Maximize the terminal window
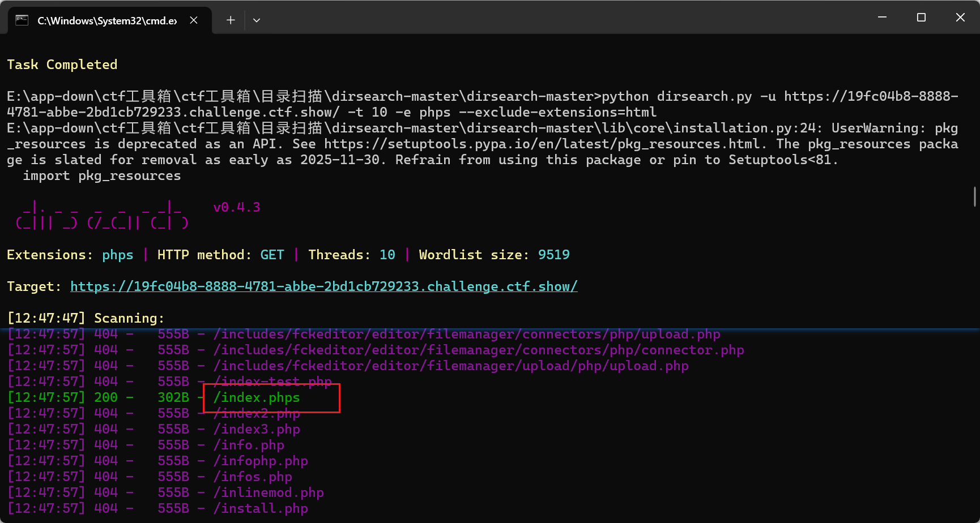 pos(921,18)
